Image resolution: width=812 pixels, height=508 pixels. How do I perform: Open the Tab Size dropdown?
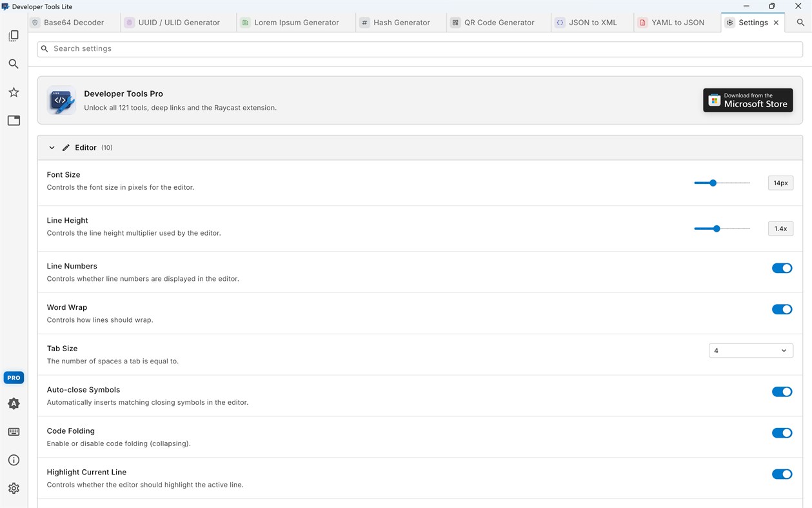point(751,351)
